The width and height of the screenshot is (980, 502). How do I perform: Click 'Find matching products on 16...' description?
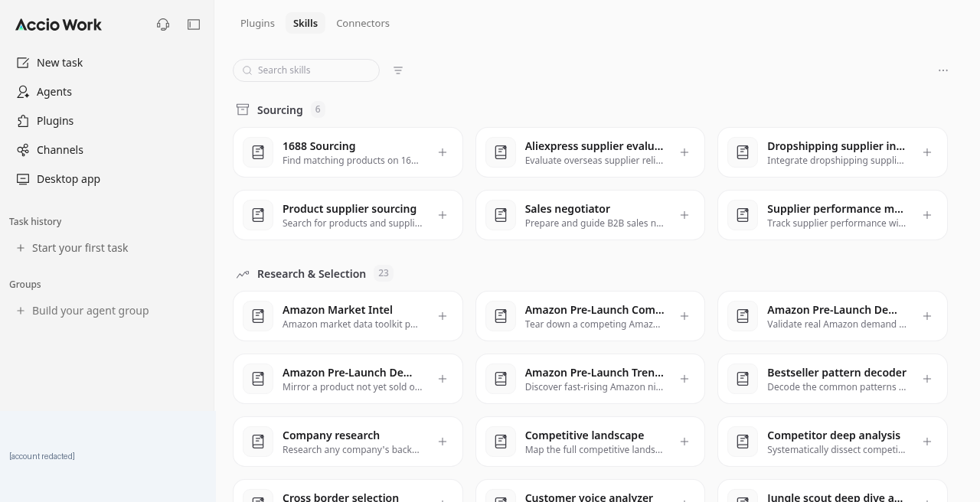coord(351,161)
